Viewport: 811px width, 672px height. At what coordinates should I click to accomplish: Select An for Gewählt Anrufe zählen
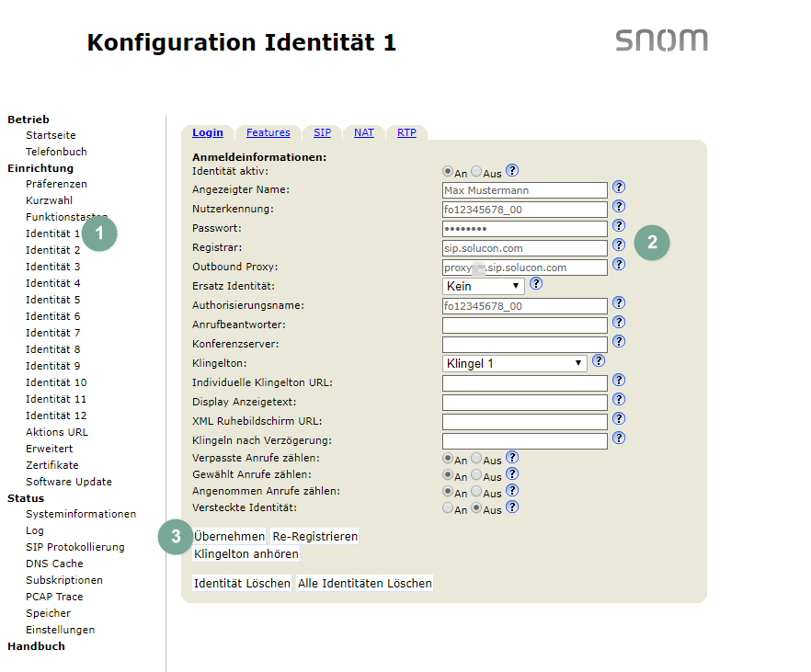pyautogui.click(x=448, y=474)
